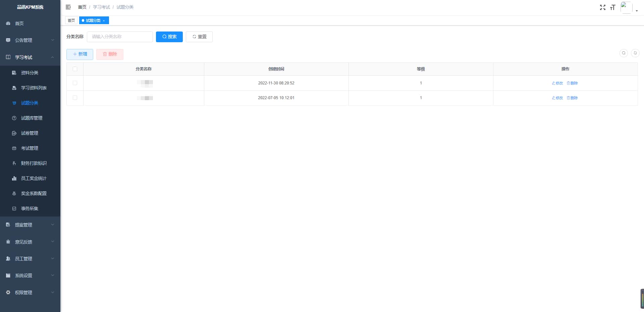
Task: Expand the user dropdown caret
Action: pos(637,11)
